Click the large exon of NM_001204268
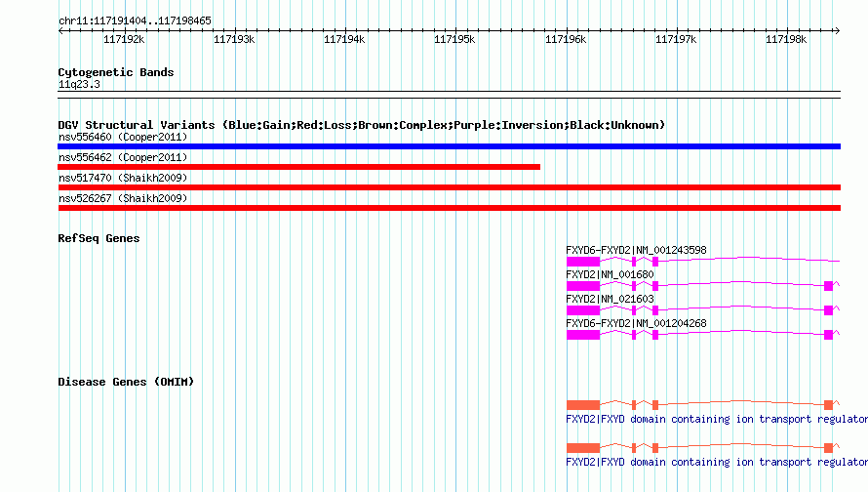Viewport: 868px width, 492px height. coord(583,335)
